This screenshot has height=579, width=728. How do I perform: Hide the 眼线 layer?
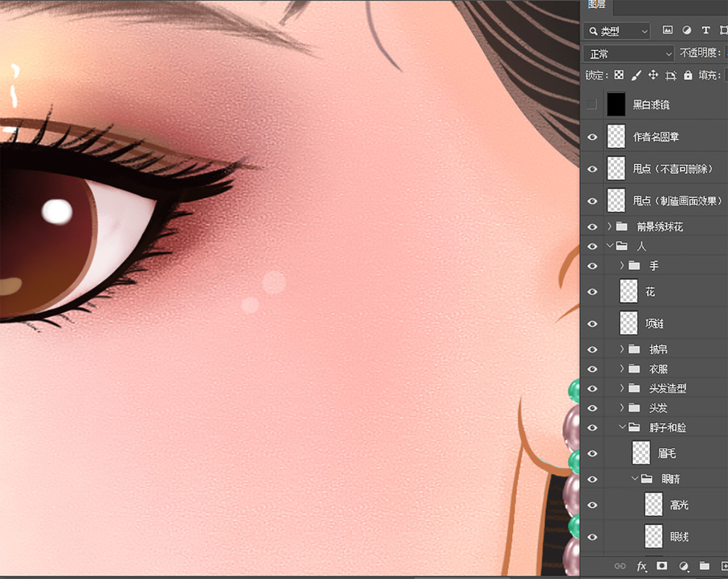tap(592, 537)
